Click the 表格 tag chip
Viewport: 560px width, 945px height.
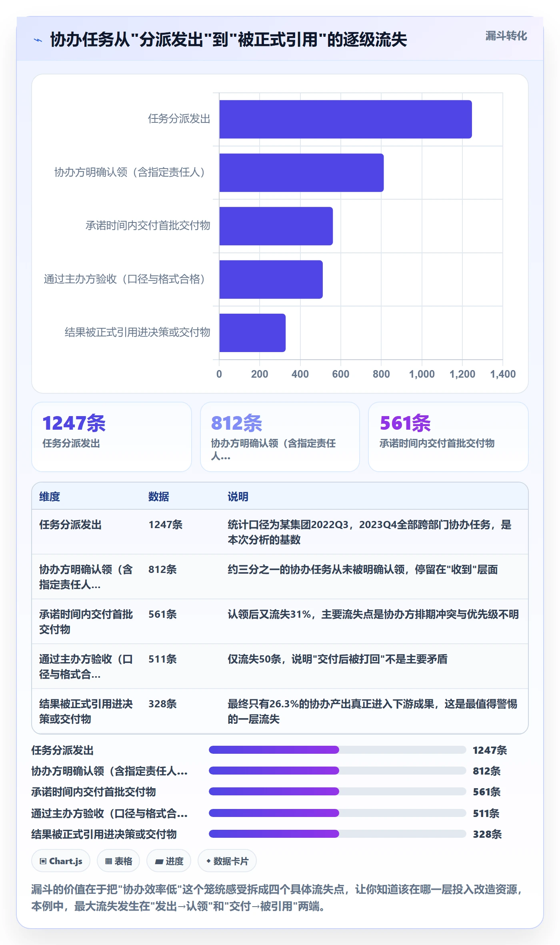(118, 861)
